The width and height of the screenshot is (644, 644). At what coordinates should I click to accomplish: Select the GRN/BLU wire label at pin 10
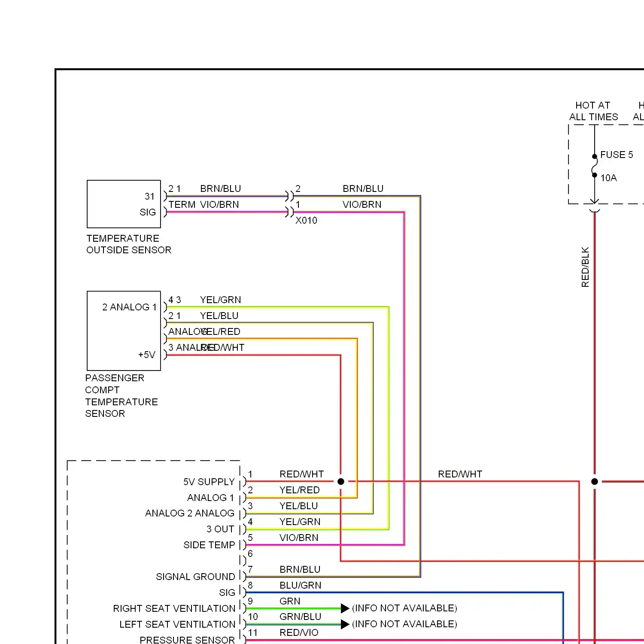click(x=300, y=617)
